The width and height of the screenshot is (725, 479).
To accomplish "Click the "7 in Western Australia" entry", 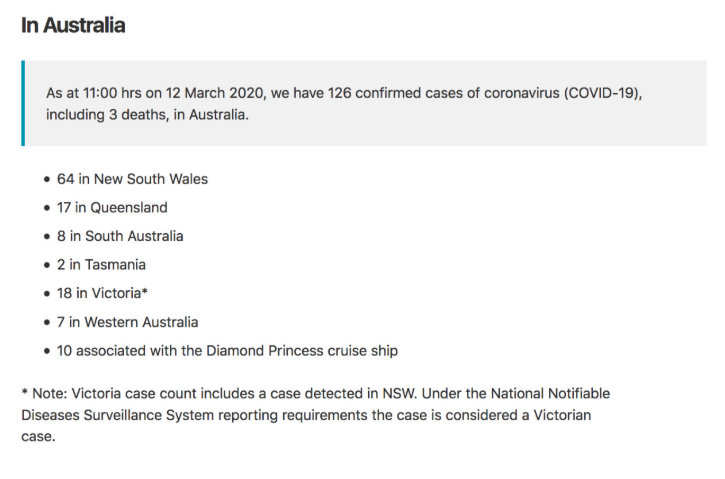I will pos(127,322).
